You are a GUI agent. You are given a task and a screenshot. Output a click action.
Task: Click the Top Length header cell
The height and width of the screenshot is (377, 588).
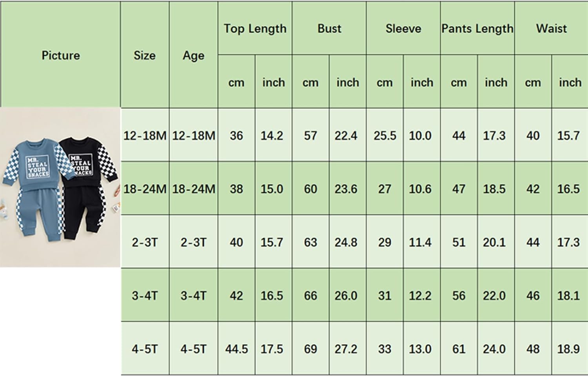click(255, 29)
